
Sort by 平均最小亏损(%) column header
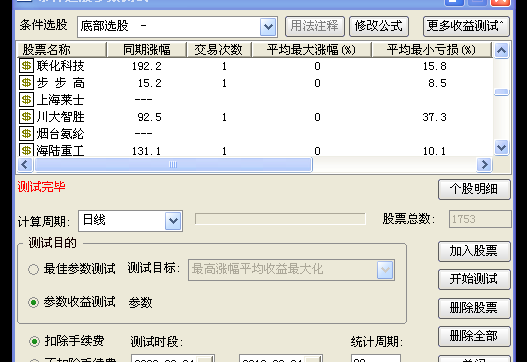(432, 50)
